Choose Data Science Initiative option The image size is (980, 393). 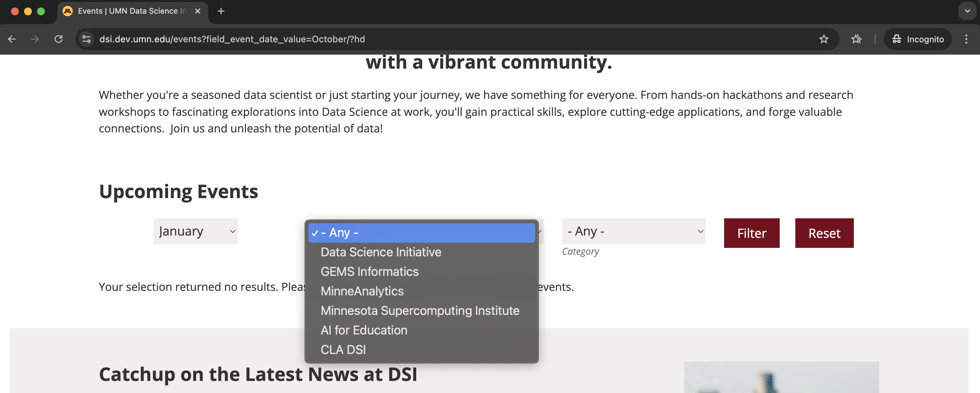381,252
